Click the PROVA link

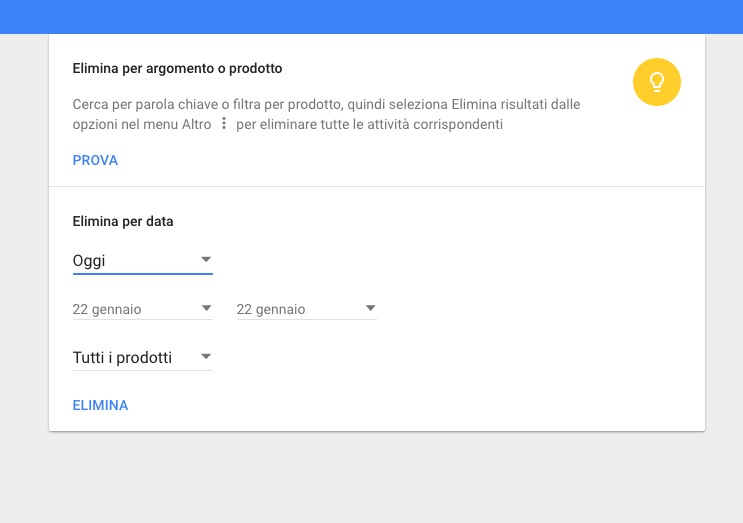click(x=95, y=160)
